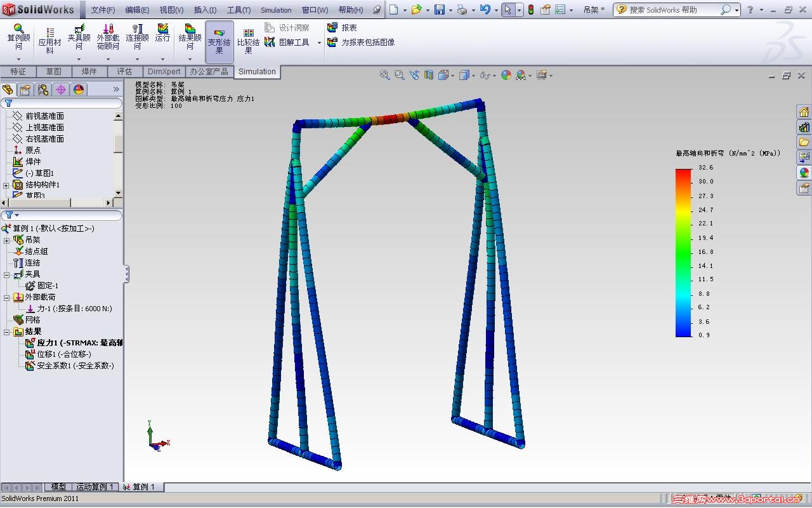The height and width of the screenshot is (508, 812).
Task: Open the DisplayManager tab icon
Action: 79,90
